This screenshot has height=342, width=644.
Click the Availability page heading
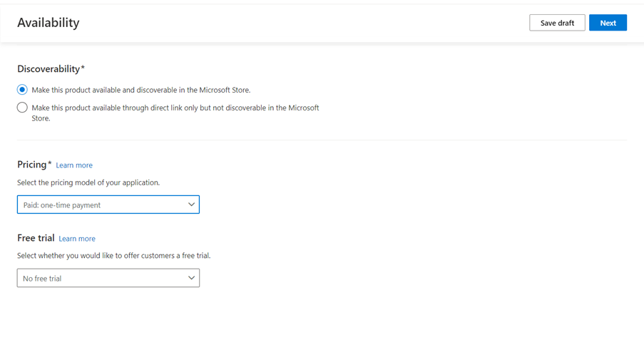click(48, 23)
